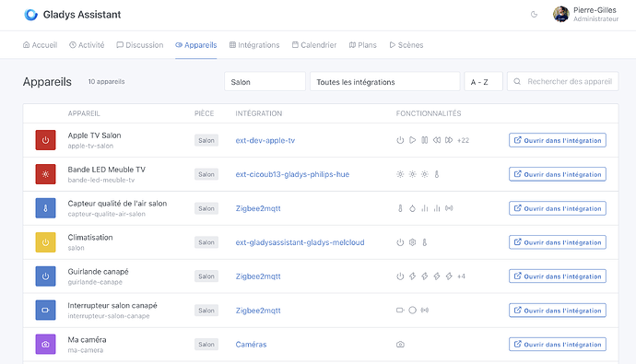Image resolution: width=636 pixels, height=364 pixels.
Task: Click Apple TV play feature icon
Action: point(413,140)
